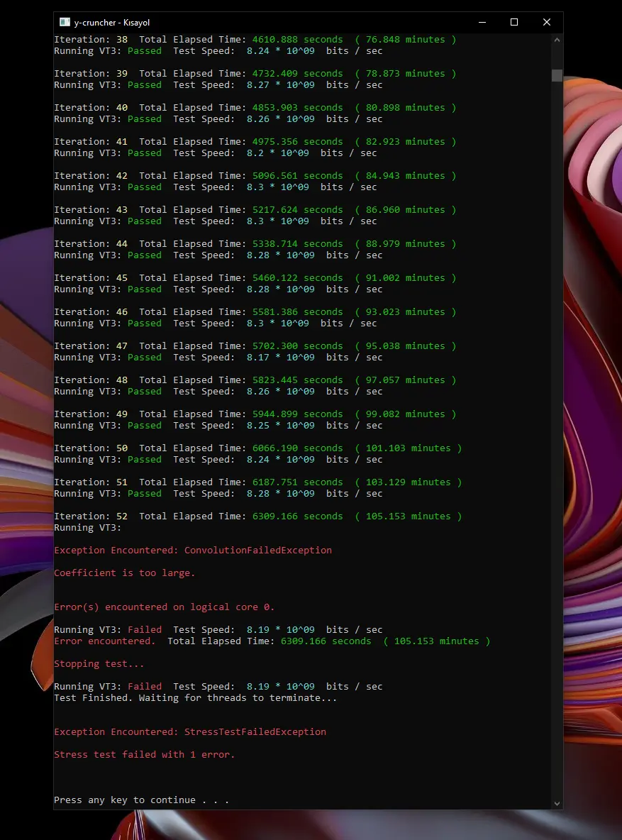The width and height of the screenshot is (622, 840).
Task: Click 'Test Finished. Waiting for threads to terminate...'
Action: click(x=196, y=698)
